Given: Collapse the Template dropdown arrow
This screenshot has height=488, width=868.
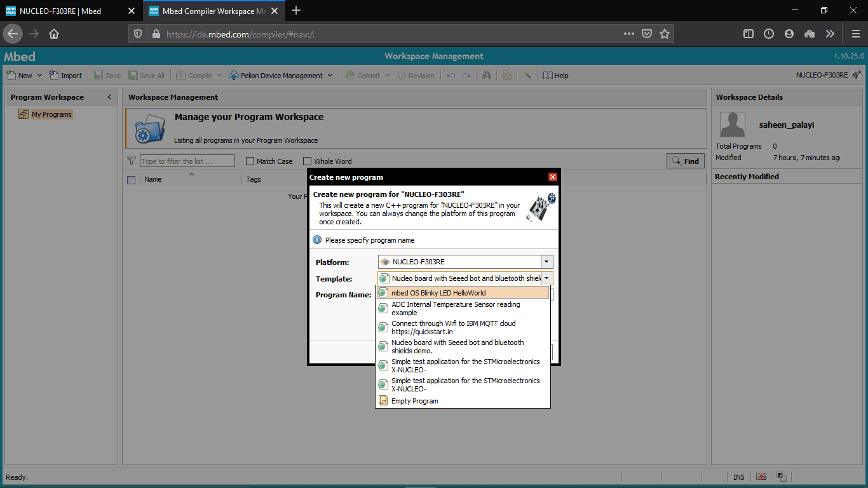Looking at the screenshot, I should [x=546, y=278].
